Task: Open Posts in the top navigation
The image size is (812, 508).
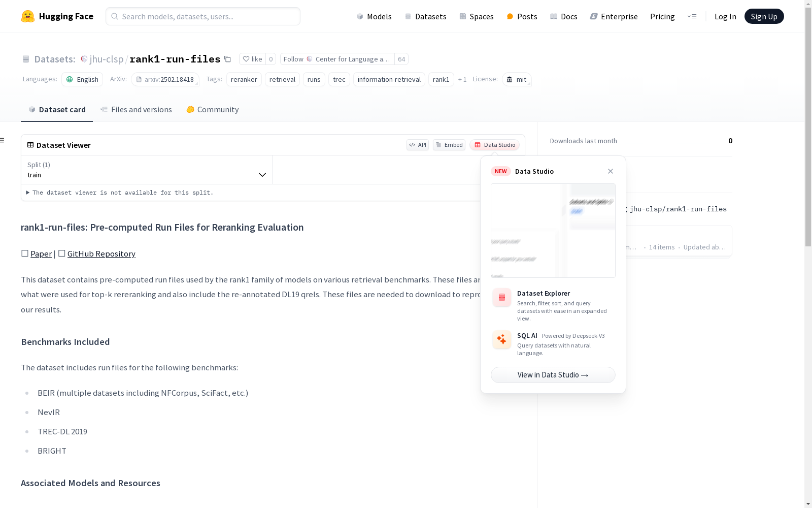Action: click(522, 16)
